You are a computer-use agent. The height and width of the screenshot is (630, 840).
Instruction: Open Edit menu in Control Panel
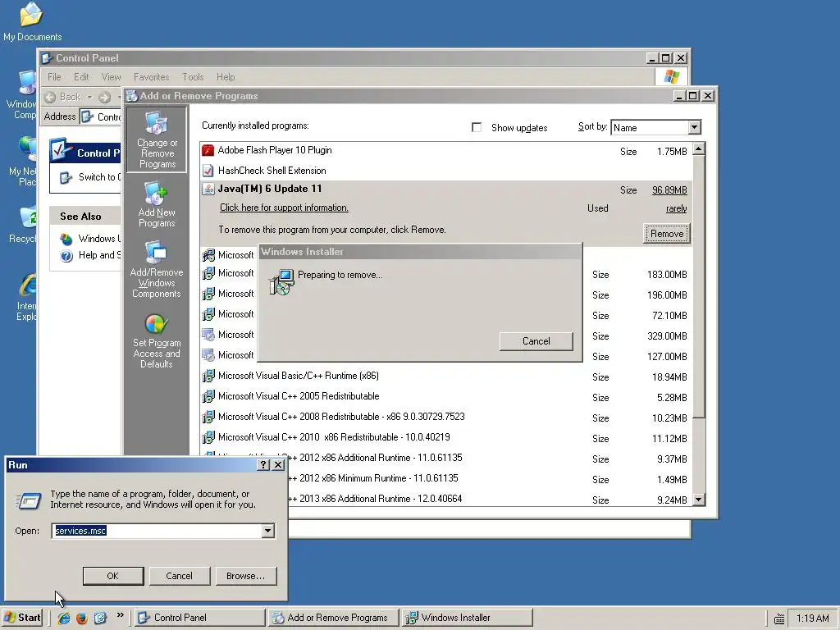pyautogui.click(x=81, y=77)
